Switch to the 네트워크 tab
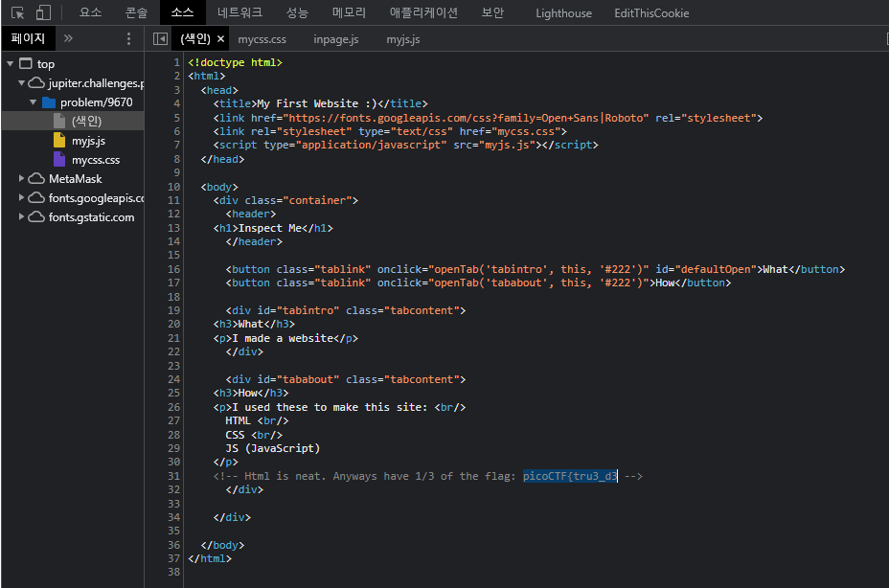This screenshot has width=889, height=588. [x=239, y=12]
